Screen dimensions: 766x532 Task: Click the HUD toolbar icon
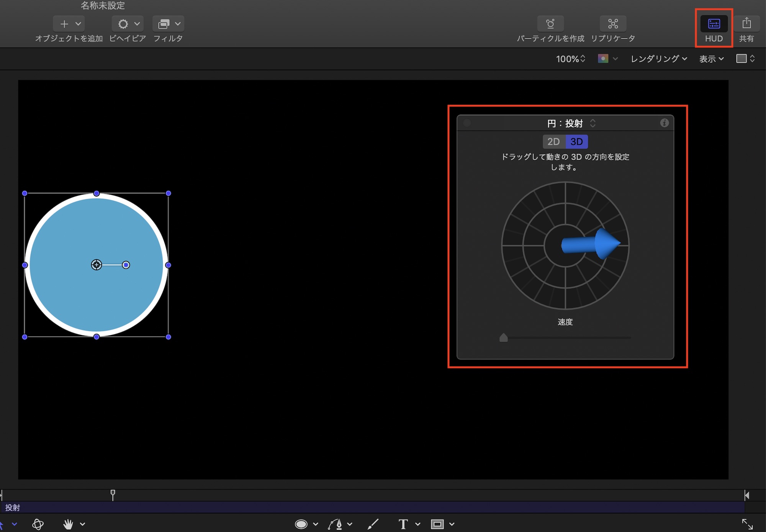tap(714, 24)
